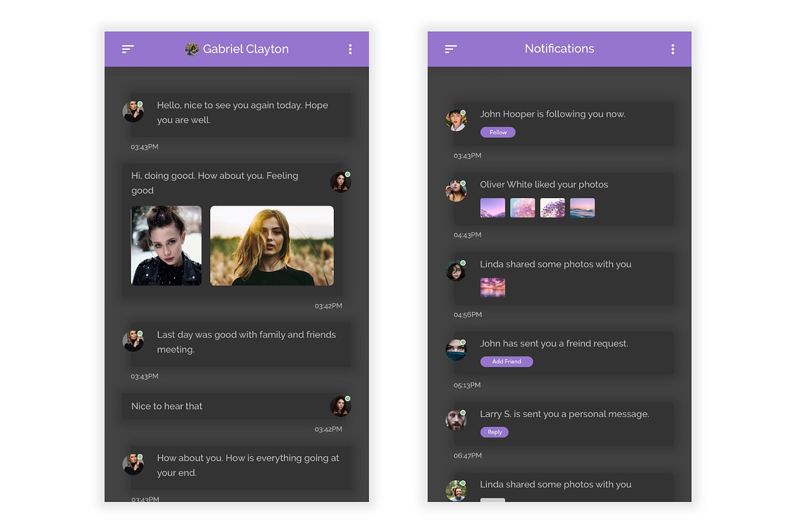The width and height of the screenshot is (798, 532).
Task: Select 'Hello, nice to see you again' message
Action: click(243, 112)
